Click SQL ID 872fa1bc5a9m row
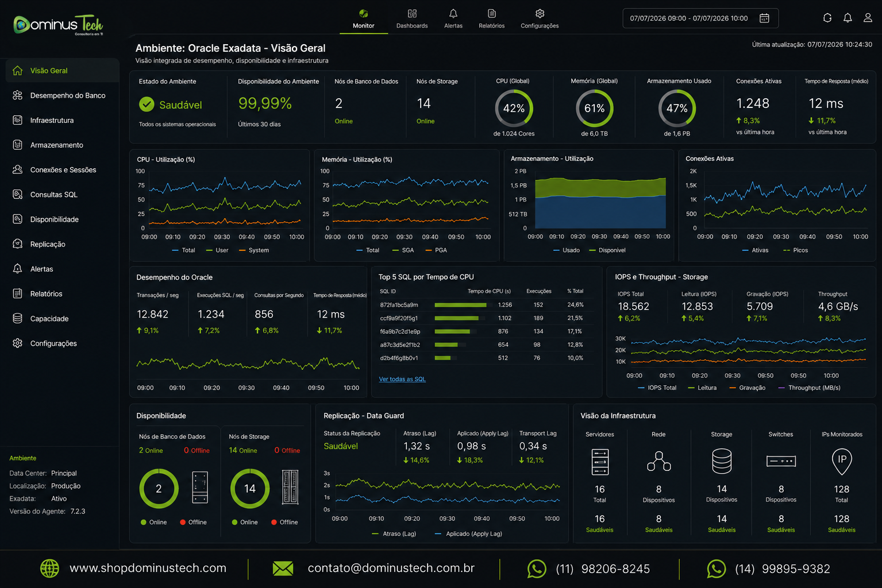The height and width of the screenshot is (588, 882). [482, 305]
